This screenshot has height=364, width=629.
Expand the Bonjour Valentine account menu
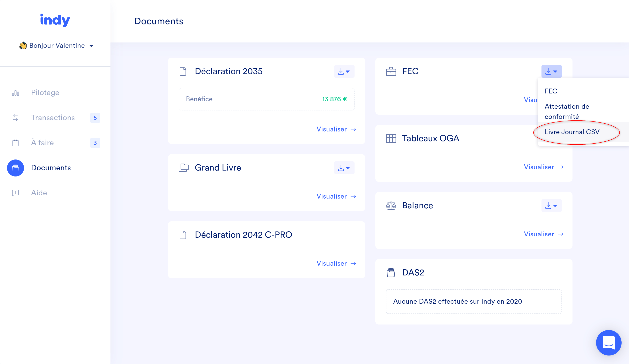(x=57, y=46)
